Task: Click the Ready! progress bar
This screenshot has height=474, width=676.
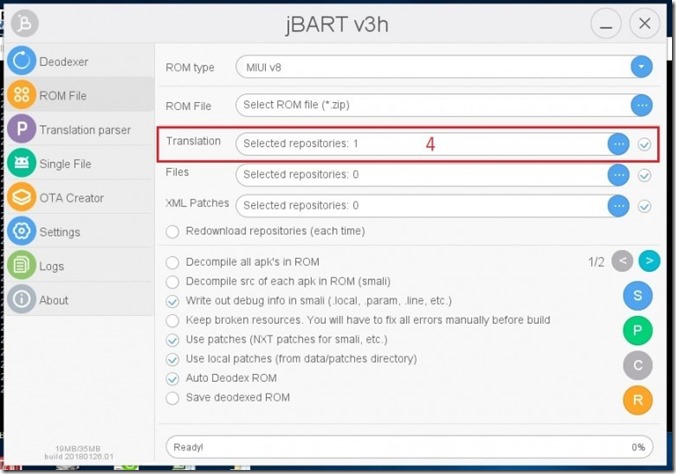Action: click(409, 447)
